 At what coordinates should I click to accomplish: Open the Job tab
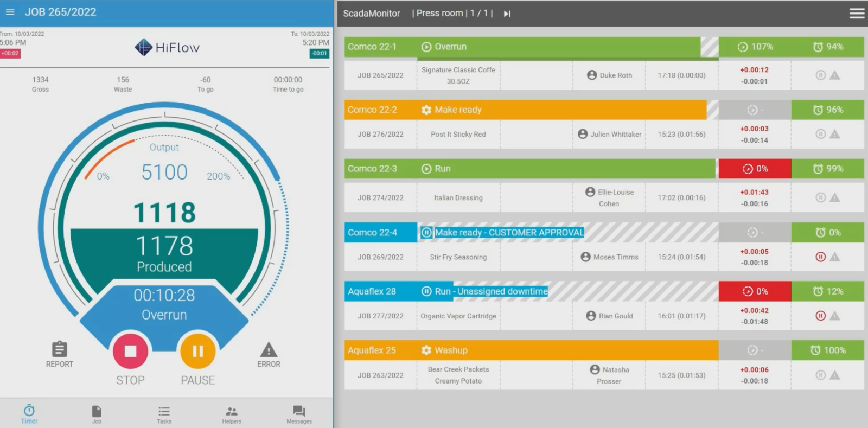97,413
